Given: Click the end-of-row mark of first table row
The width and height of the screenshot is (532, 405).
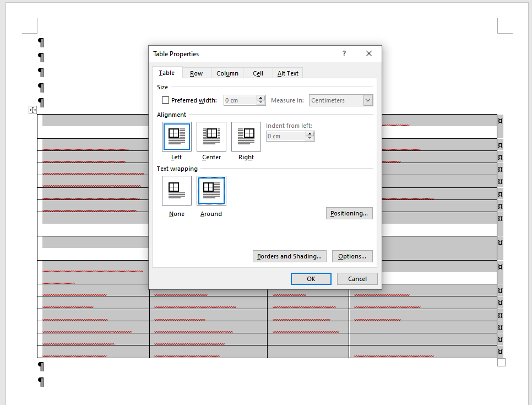Looking at the screenshot, I should (x=500, y=121).
